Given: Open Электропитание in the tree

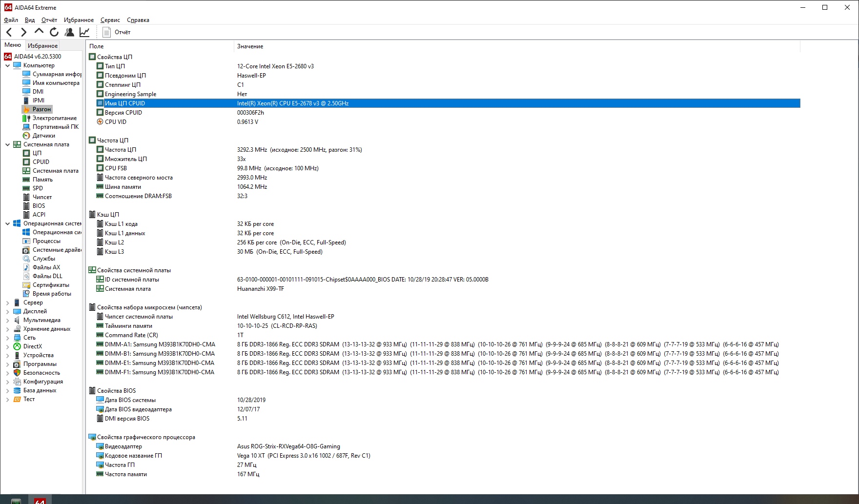Looking at the screenshot, I should (x=49, y=118).
